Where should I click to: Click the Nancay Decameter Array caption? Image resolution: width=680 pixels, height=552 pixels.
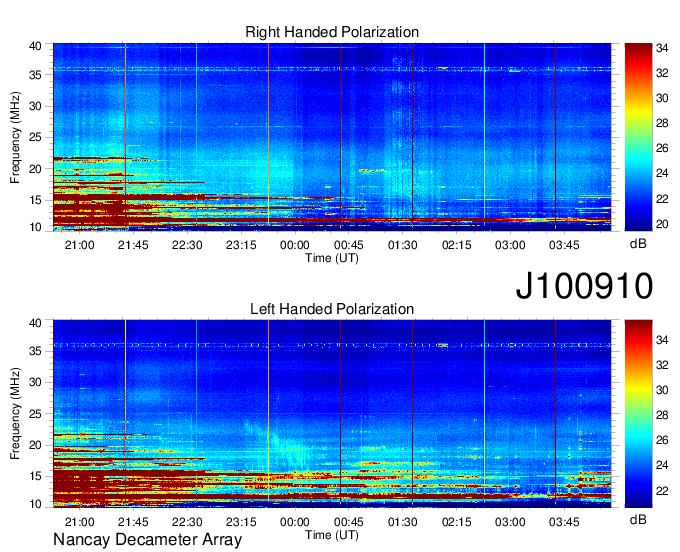click(147, 540)
